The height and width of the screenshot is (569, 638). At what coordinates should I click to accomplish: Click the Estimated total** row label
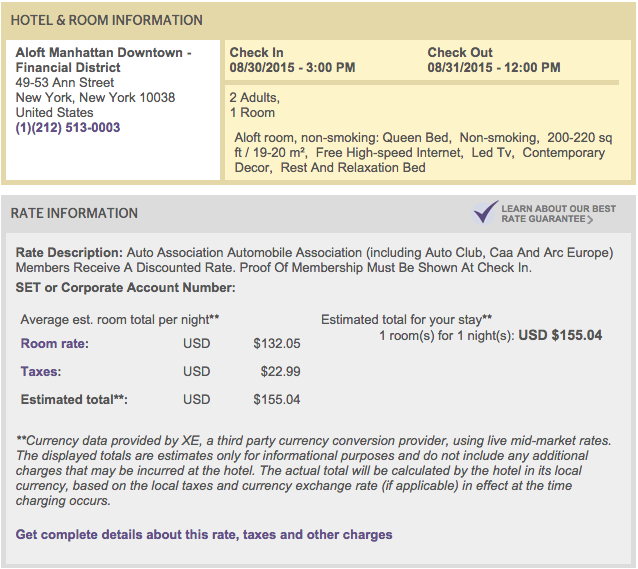(74, 400)
